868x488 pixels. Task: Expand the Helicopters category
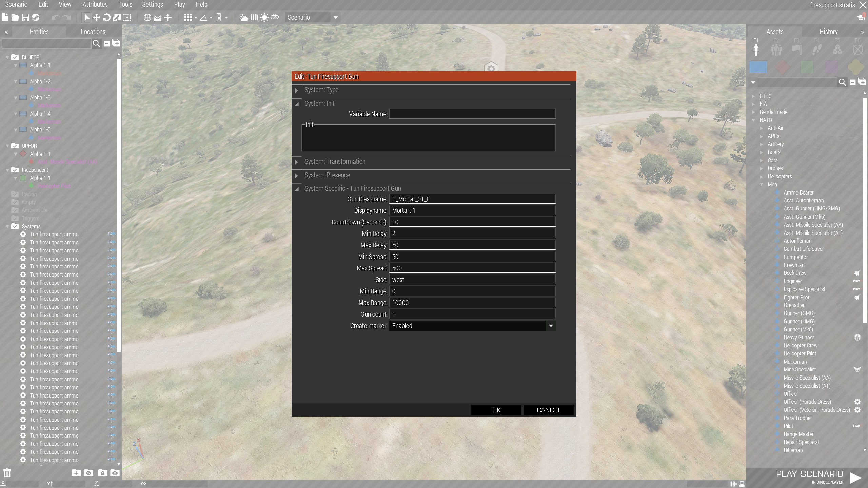point(762,177)
